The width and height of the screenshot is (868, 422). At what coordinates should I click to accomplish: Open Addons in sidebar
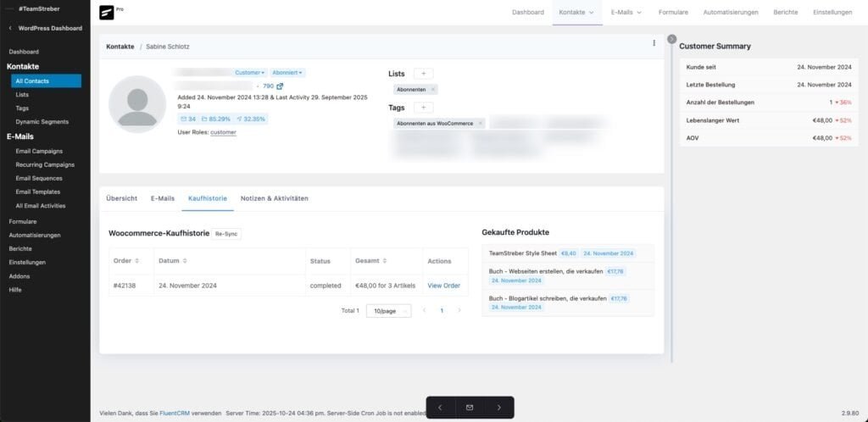click(x=19, y=276)
